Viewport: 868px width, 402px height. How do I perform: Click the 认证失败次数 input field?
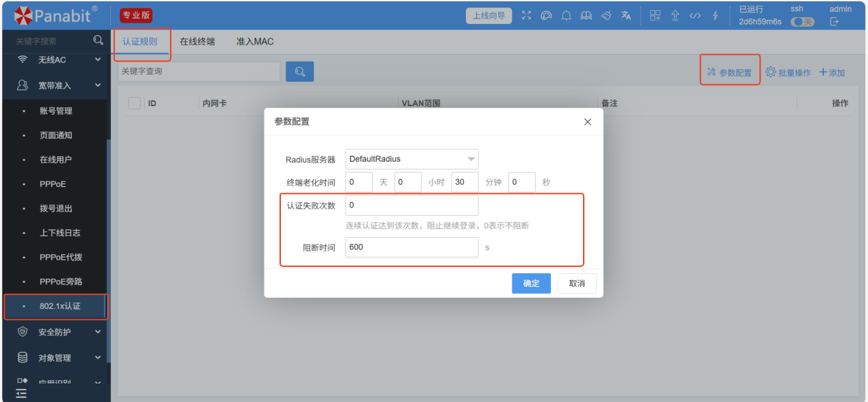pos(412,205)
